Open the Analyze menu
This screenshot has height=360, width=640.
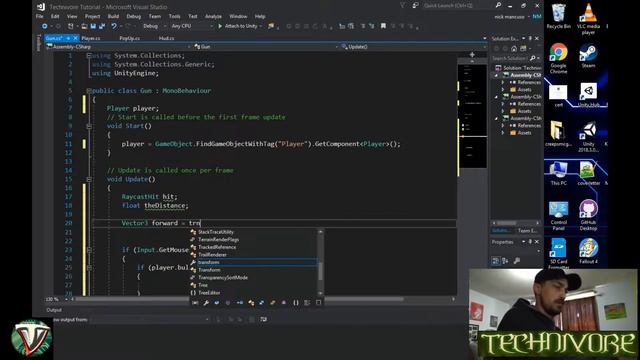tap(213, 16)
